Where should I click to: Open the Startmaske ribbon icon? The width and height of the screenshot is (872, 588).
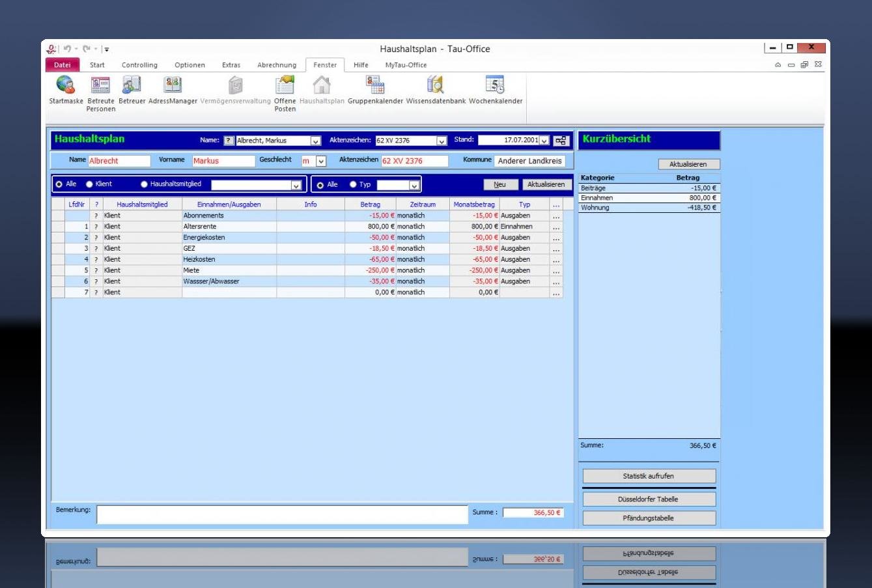[x=66, y=91]
